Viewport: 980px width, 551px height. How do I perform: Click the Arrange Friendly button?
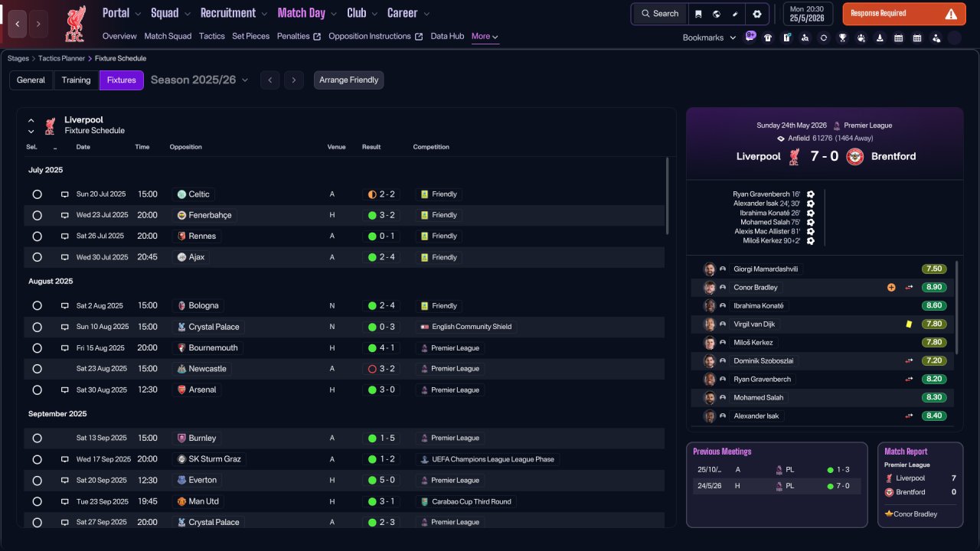click(x=349, y=80)
